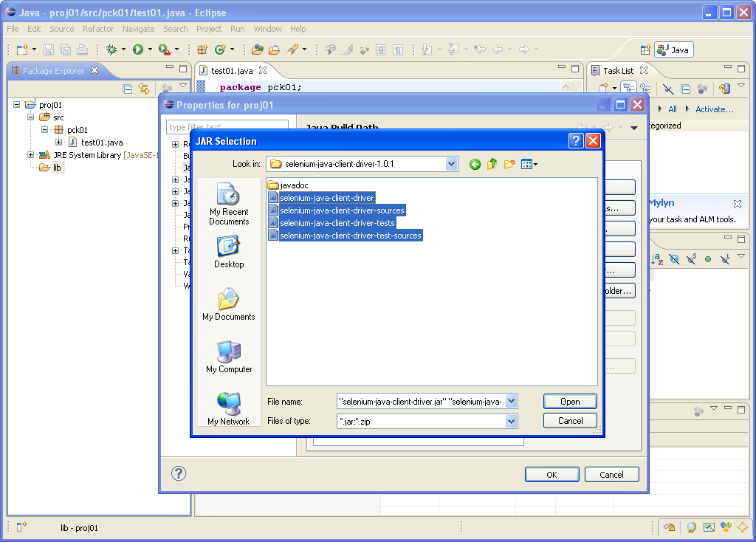Screen dimensions: 756x542
Task: Expand the Files of type dropdown
Action: coord(512,422)
